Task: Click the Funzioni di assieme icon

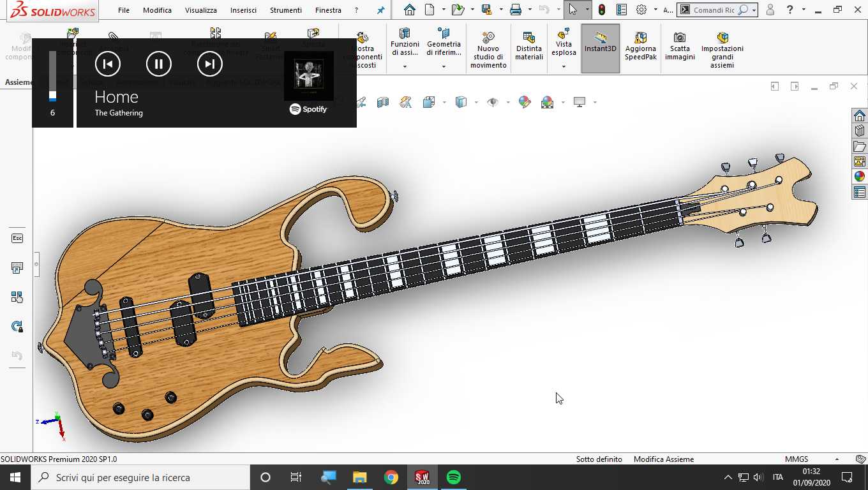Action: pyautogui.click(x=405, y=33)
